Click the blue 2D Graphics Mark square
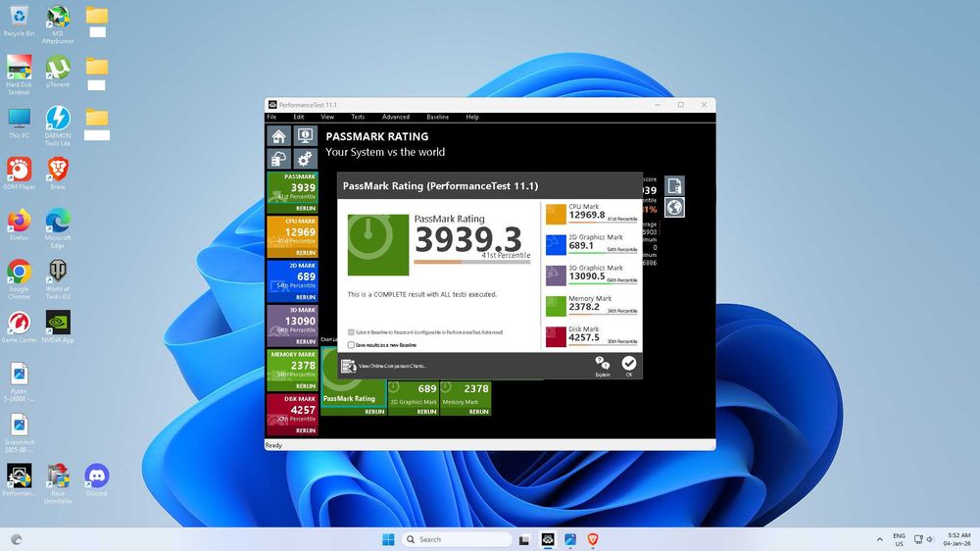Viewport: 980px width, 551px height. (556, 244)
